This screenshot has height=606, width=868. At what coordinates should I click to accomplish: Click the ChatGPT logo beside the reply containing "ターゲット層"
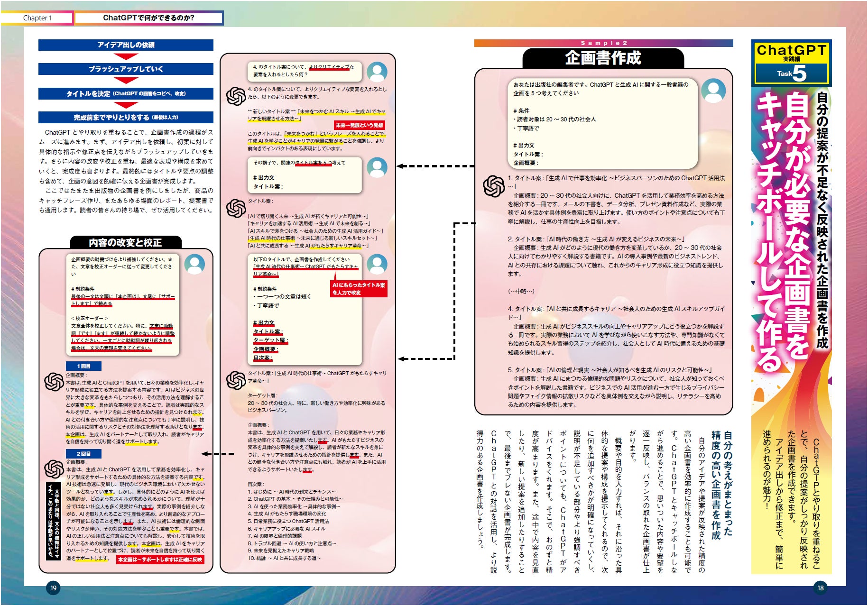(x=236, y=380)
